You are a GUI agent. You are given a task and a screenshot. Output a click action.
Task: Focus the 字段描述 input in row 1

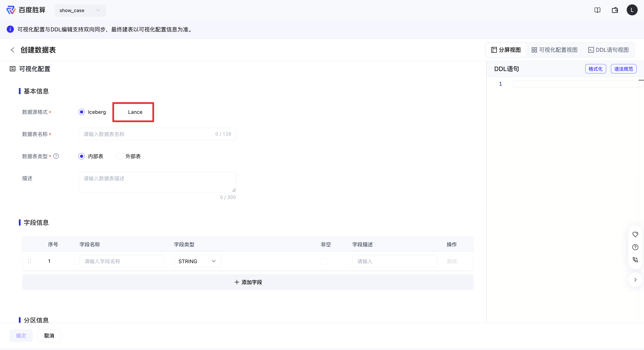(395, 261)
